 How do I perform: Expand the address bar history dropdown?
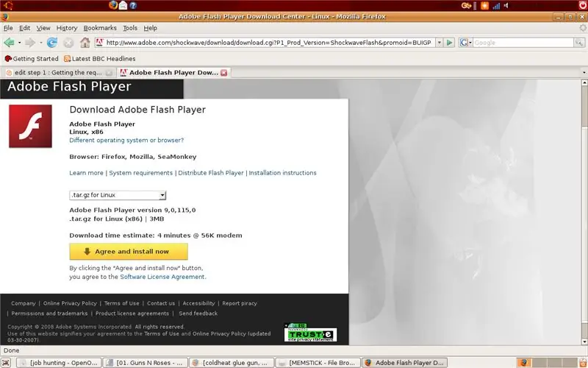439,43
